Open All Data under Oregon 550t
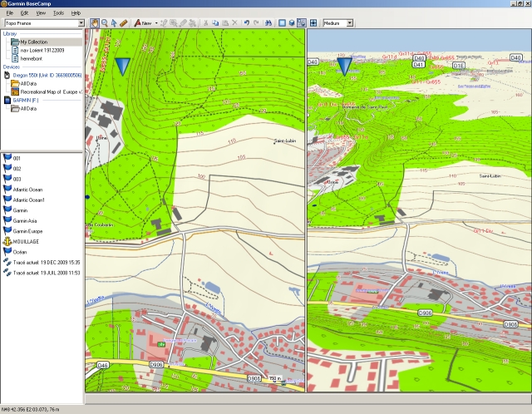Screen dimensions: 532x414 click(x=28, y=83)
